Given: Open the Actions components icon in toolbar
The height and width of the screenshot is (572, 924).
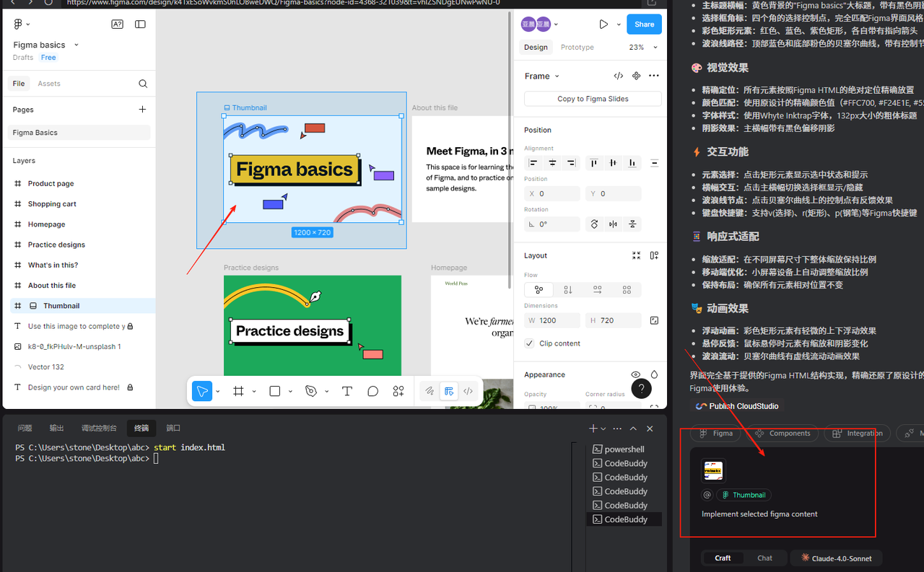Looking at the screenshot, I should 398,391.
